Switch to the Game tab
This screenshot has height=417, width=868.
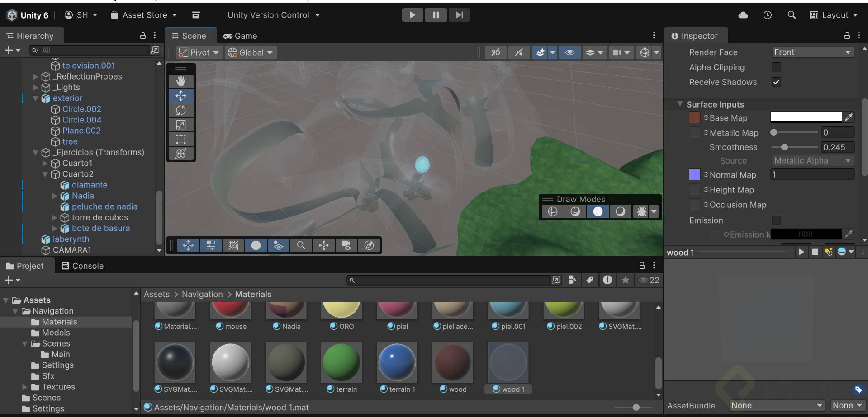[240, 36]
